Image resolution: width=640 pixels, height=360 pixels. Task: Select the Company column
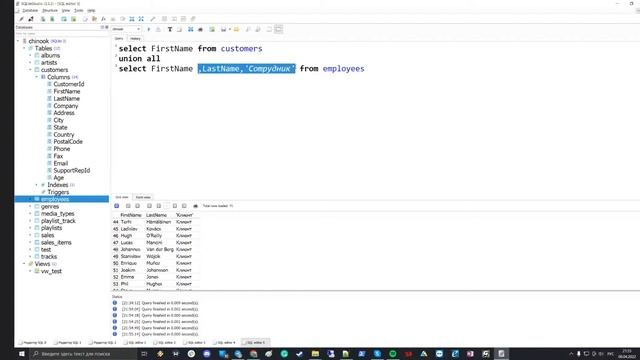[x=65, y=106]
